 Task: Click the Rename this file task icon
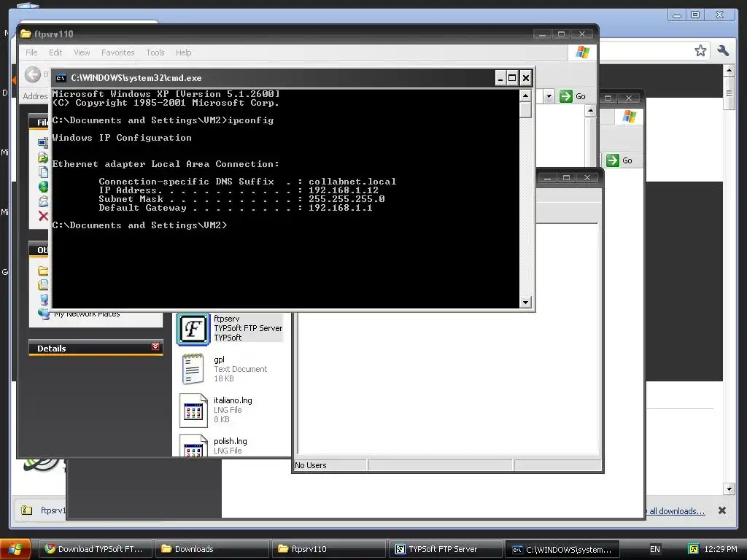coord(43,142)
